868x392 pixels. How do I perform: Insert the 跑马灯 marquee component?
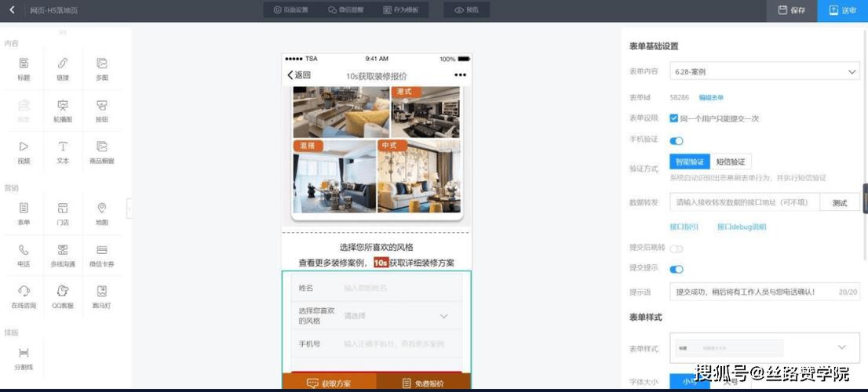click(x=102, y=297)
